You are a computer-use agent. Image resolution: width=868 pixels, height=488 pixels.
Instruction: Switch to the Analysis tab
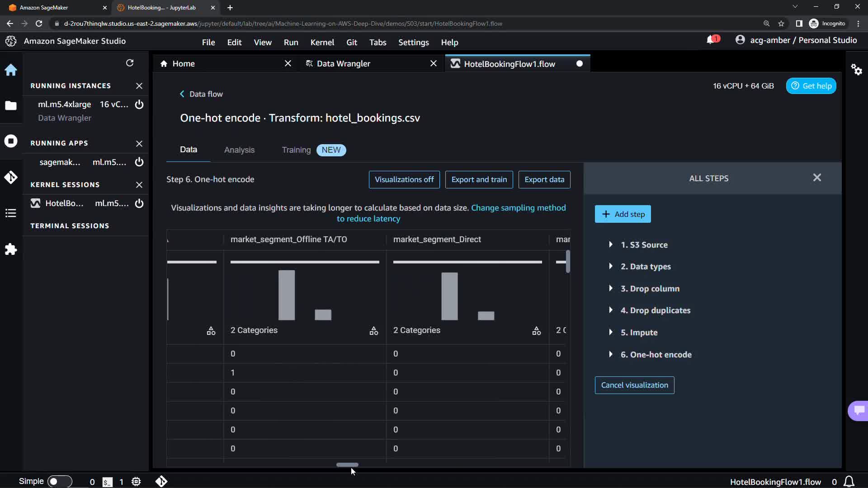click(x=239, y=150)
